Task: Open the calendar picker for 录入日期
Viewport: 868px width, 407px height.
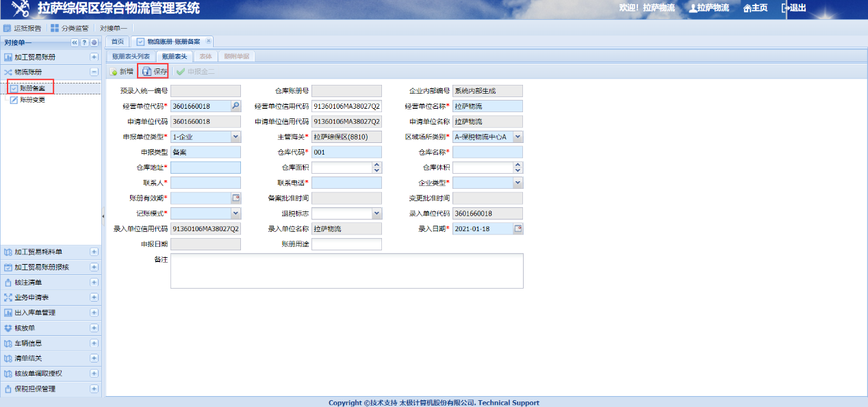Action: point(518,228)
